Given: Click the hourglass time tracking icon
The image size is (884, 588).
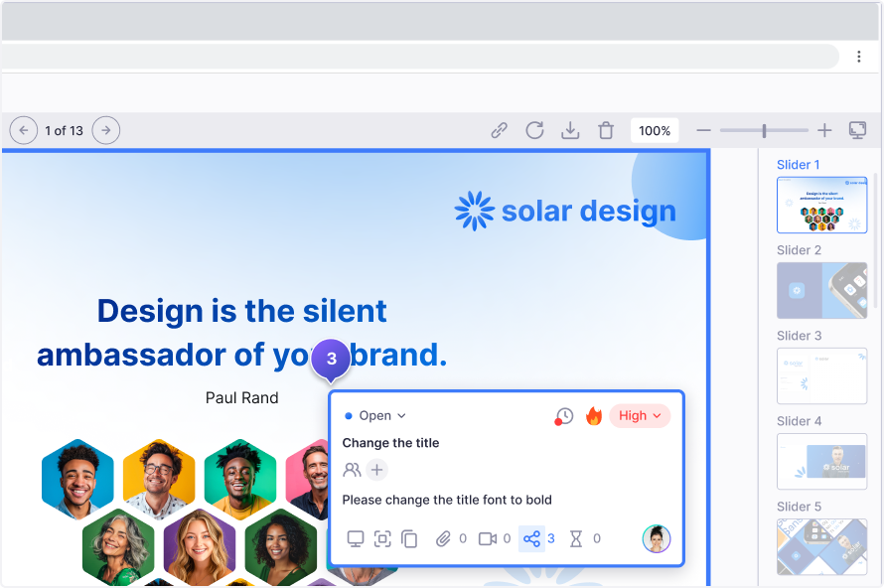Looking at the screenshot, I should pyautogui.click(x=576, y=538).
